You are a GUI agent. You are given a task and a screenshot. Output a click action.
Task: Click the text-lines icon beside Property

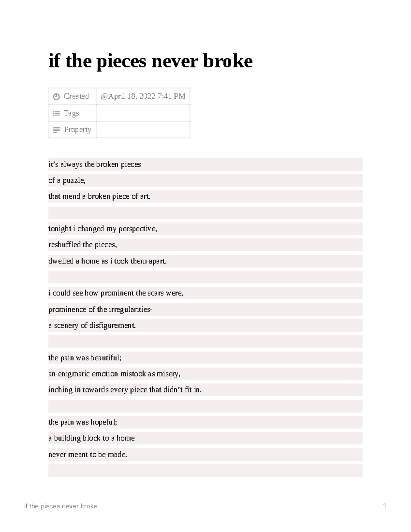click(57, 130)
